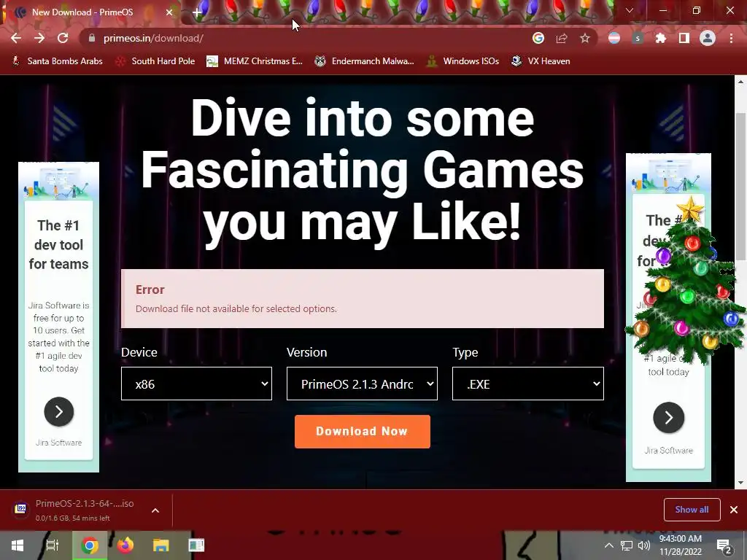This screenshot has height=560, width=747.
Task: Open MEMZ Christmas E... bookmark
Action: 255,61
